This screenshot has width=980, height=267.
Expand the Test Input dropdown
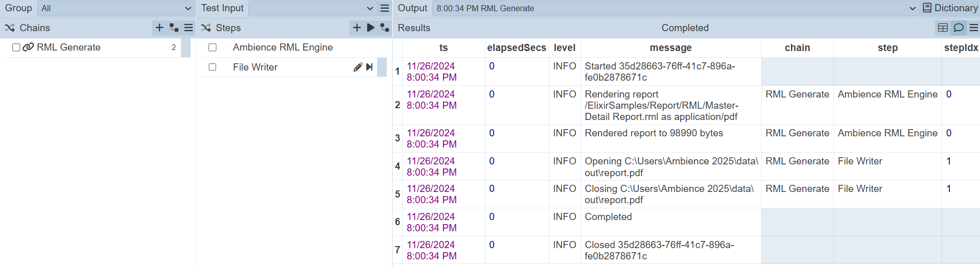click(313, 8)
